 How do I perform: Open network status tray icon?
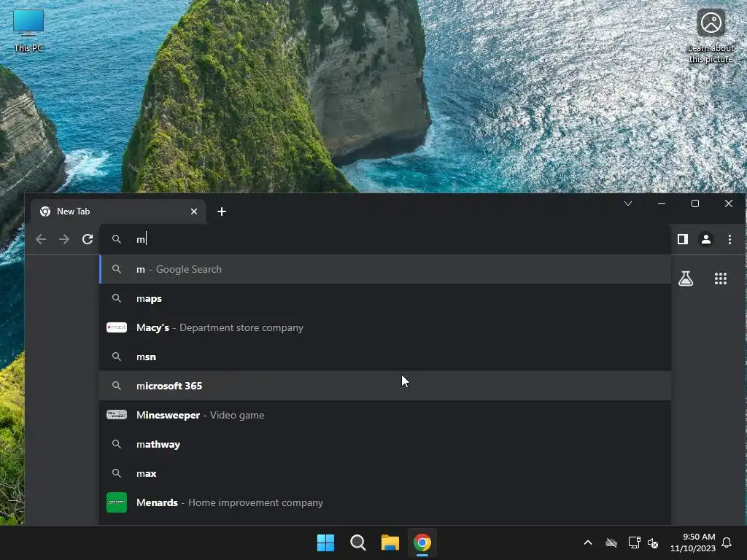(x=634, y=542)
